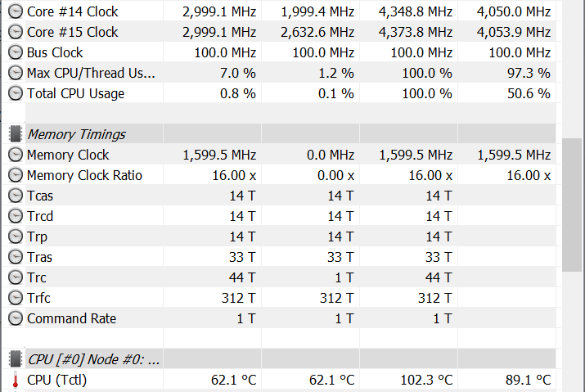
Task: Select the Tras sensor row
Action: (280, 257)
